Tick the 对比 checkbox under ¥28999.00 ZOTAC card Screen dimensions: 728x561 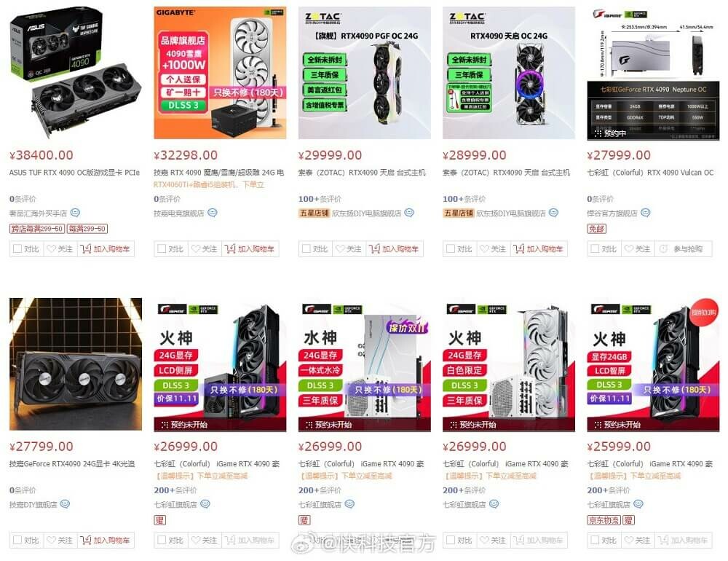[x=451, y=248]
